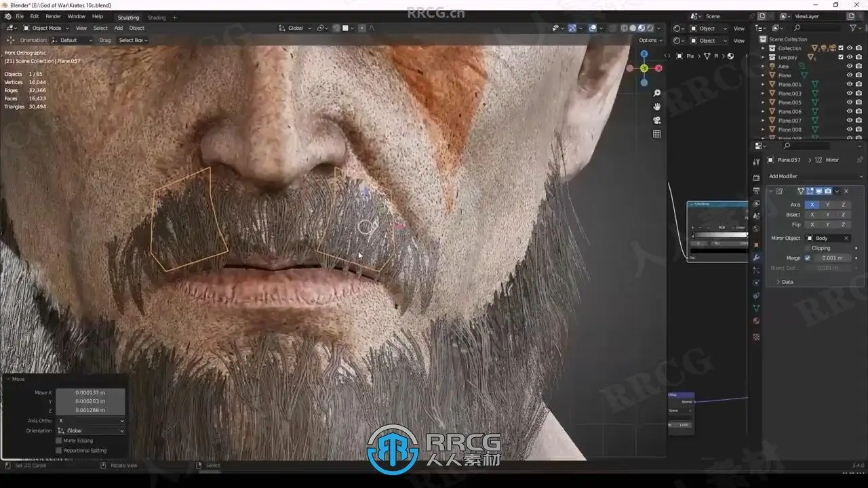Select material preview shading mode
This screenshot has width=868, height=488.
tap(642, 28)
